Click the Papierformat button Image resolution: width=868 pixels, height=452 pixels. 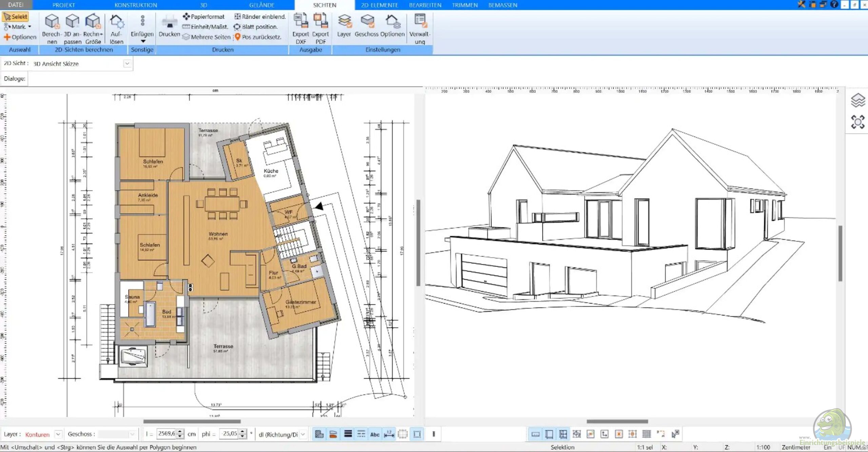[x=204, y=17]
